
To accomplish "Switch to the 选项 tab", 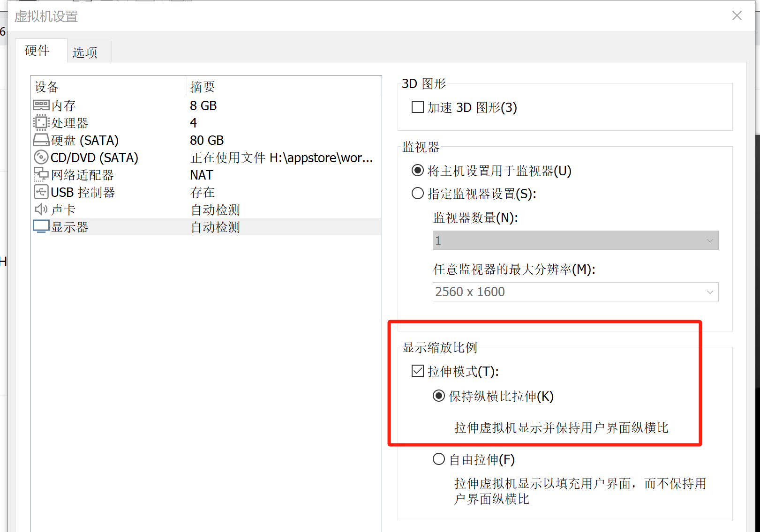I will click(85, 52).
